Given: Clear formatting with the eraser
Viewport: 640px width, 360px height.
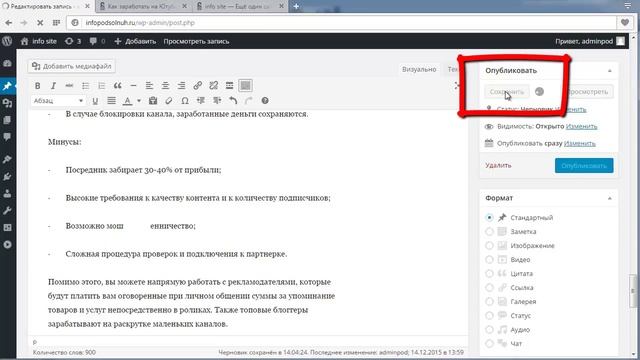Looking at the screenshot, I should pos(169,101).
